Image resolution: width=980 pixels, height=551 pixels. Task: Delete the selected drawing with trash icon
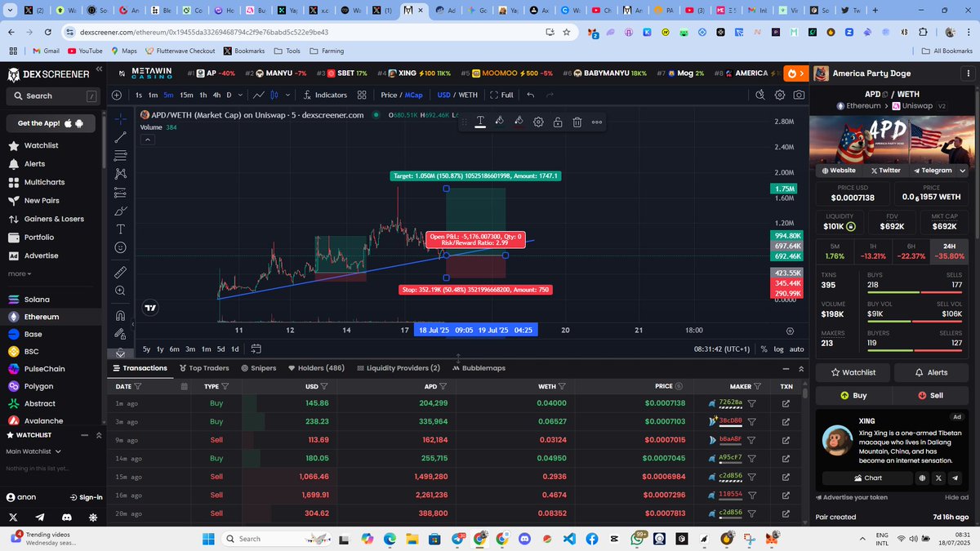tap(577, 122)
